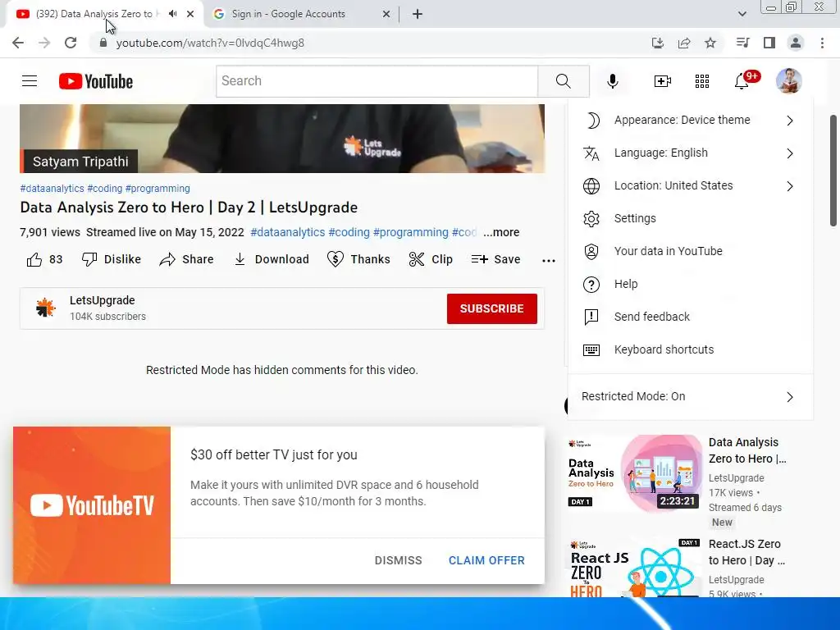
Task: Click #programming hashtag above title
Action: click(157, 189)
